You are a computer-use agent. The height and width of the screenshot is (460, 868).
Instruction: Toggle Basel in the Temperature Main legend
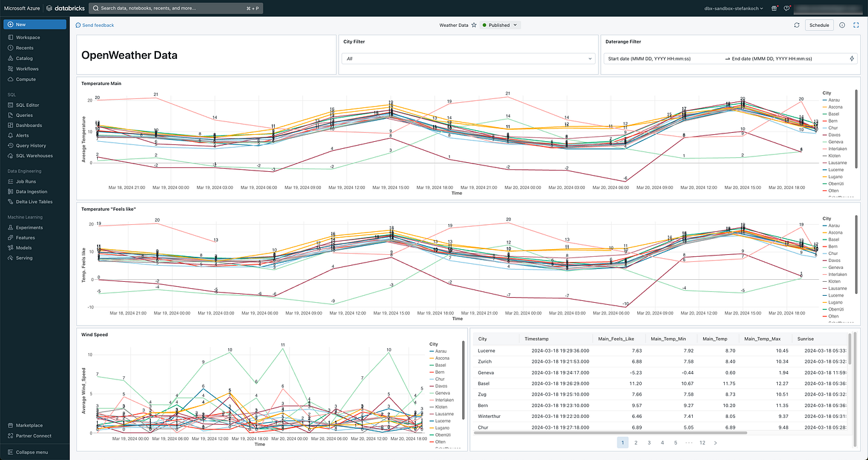coord(833,114)
